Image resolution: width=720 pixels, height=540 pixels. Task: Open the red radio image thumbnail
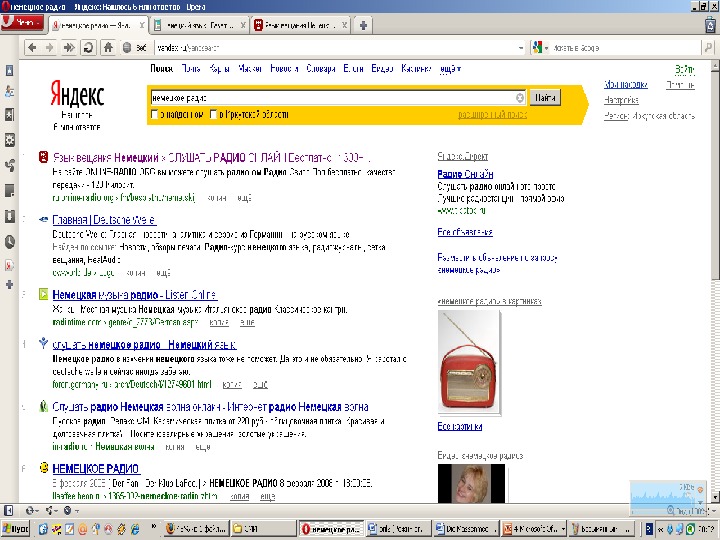point(469,363)
